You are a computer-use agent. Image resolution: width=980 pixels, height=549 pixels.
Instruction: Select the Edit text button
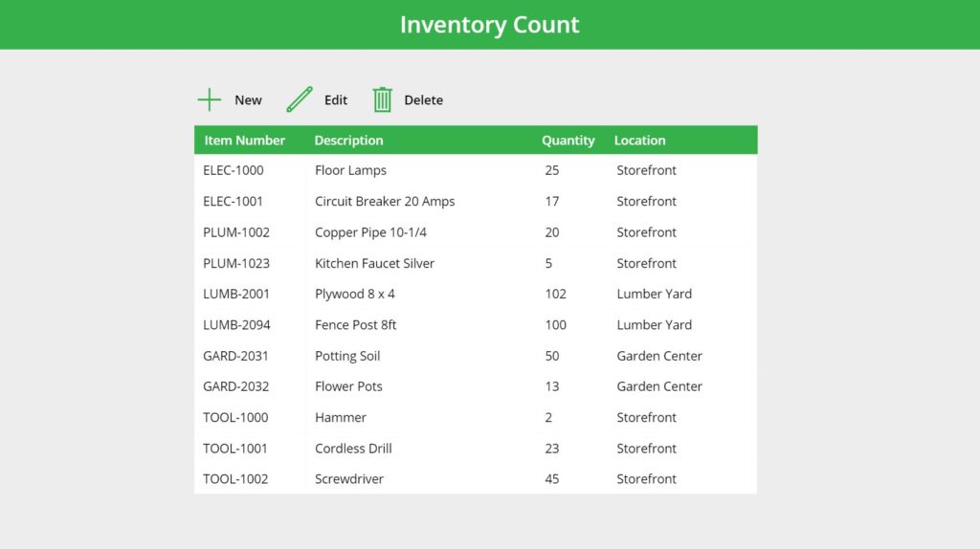pos(336,99)
